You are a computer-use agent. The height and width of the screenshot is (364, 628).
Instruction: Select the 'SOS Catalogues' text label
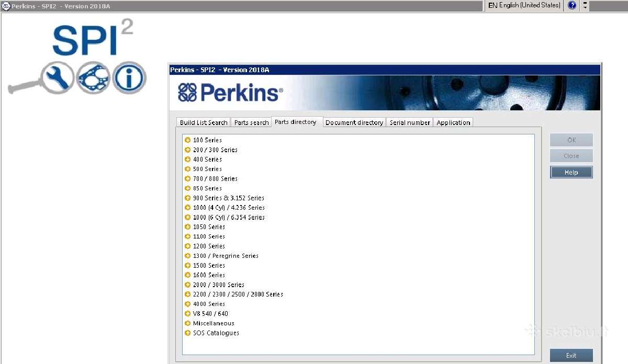pos(216,333)
